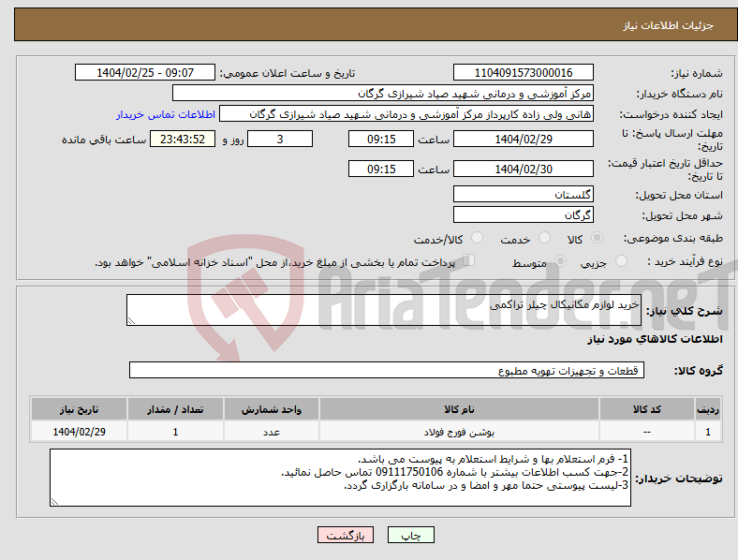Click the delivery province field گلستان
The image size is (738, 560).
pyautogui.click(x=524, y=194)
